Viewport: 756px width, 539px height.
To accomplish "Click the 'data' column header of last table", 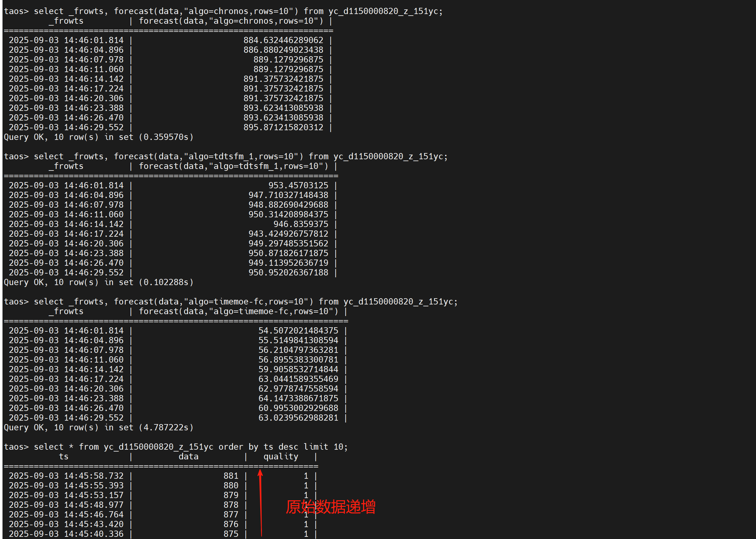I will 189,457.
